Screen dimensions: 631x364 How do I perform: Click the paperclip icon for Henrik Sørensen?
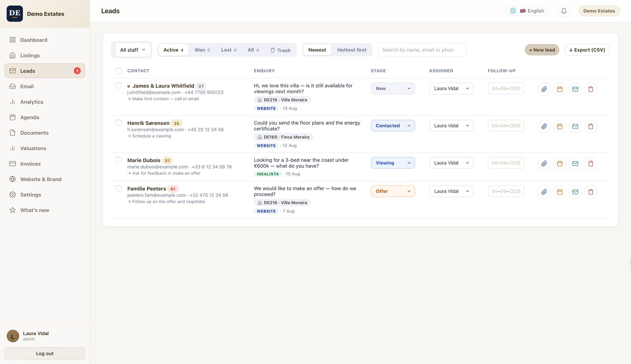click(544, 126)
